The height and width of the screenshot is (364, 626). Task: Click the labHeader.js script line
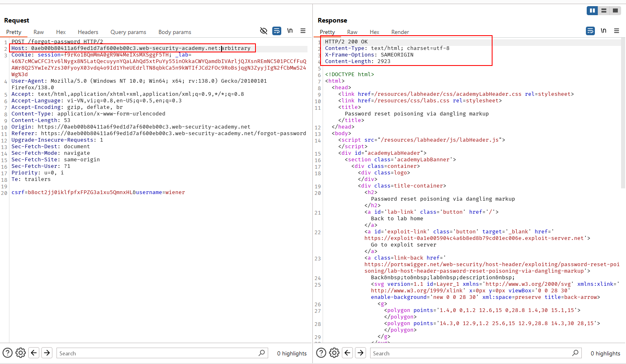tap(422, 140)
